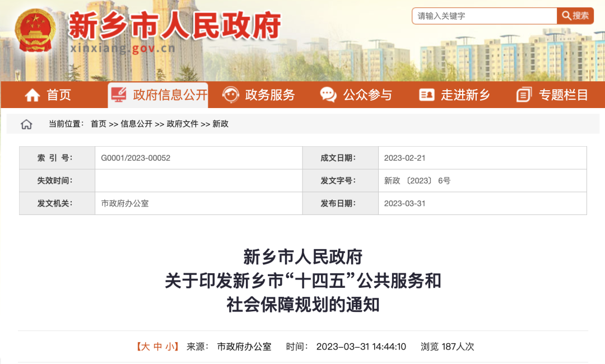Select the 市政府办公室 table cell
The image size is (605, 364).
point(198,204)
